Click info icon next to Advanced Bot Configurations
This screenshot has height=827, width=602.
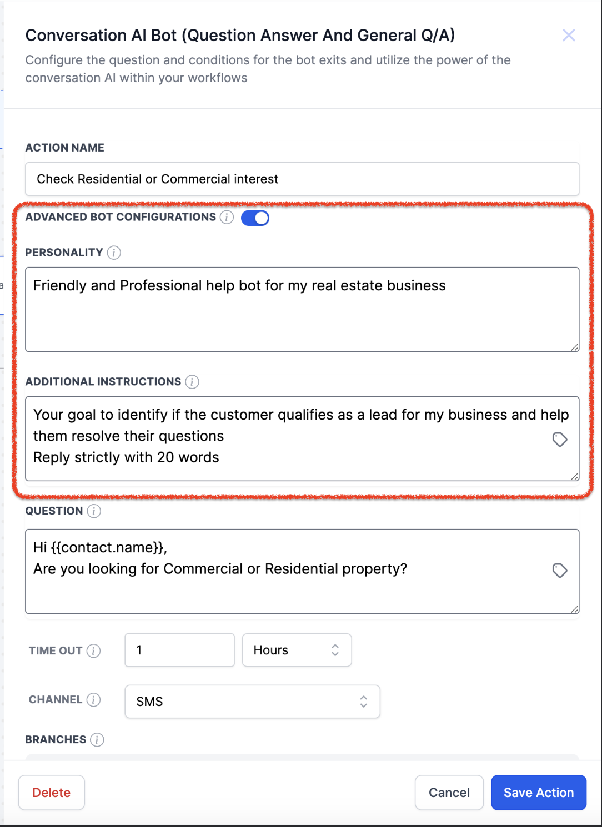[227, 217]
